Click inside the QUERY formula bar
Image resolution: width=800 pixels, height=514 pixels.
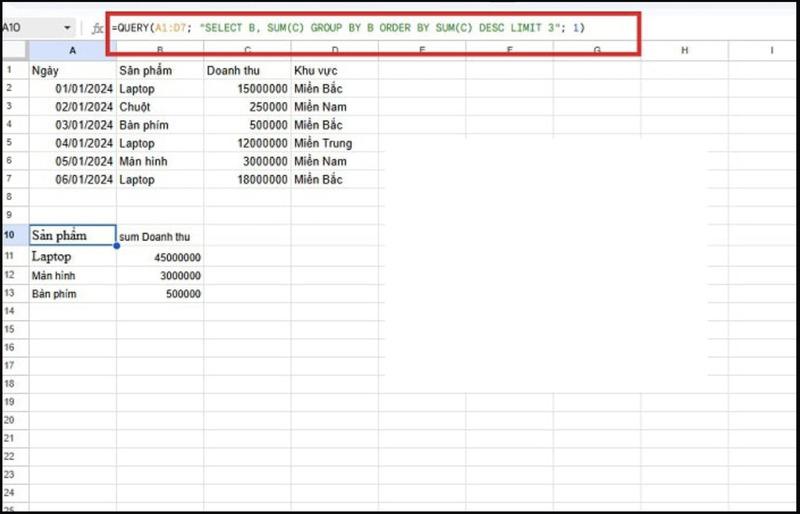coord(373,28)
